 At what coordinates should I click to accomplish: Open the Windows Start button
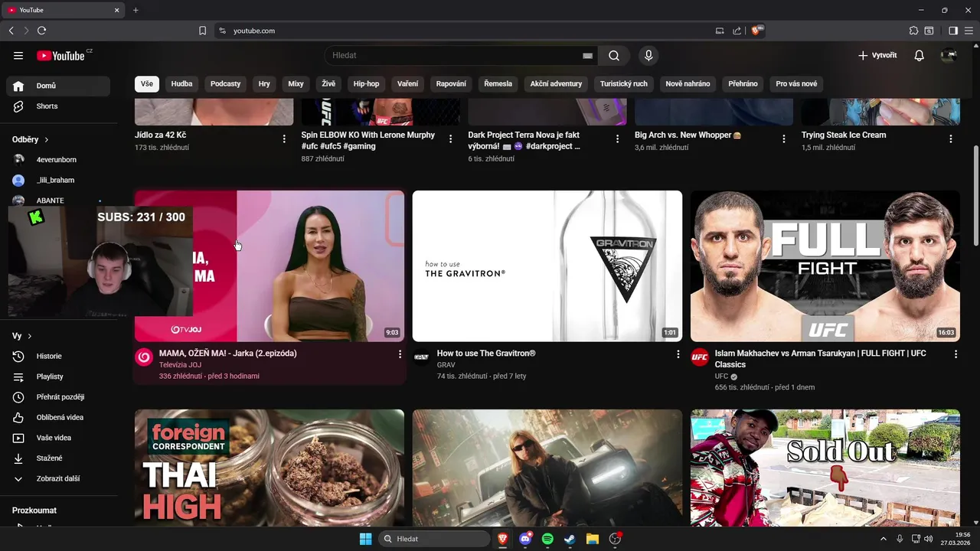[x=365, y=539]
